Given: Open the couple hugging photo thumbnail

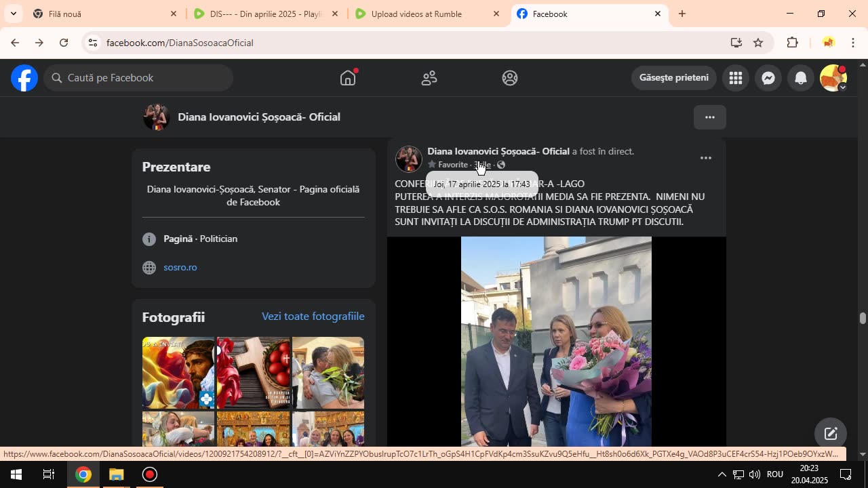Looking at the screenshot, I should point(328,373).
